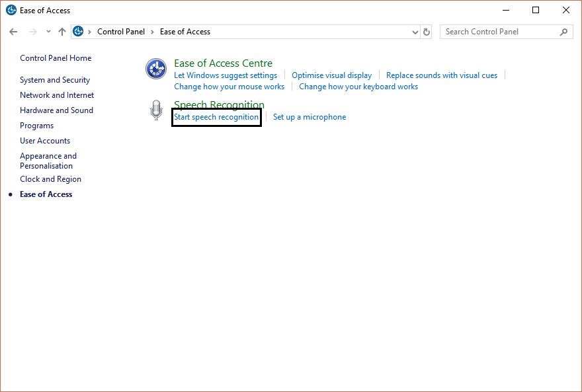Open Optimise visual display
582x392 pixels.
331,75
